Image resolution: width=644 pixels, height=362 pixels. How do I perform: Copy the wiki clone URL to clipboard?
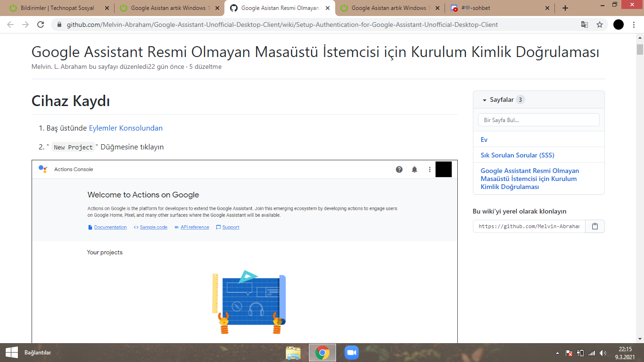595,226
